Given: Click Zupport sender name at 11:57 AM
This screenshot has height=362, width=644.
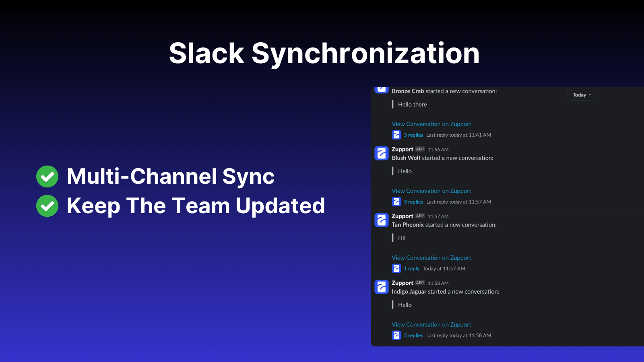Looking at the screenshot, I should pos(402,216).
